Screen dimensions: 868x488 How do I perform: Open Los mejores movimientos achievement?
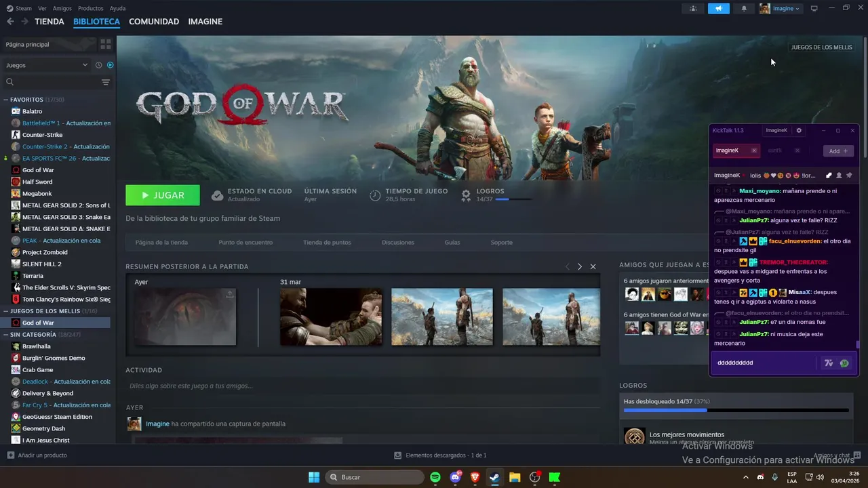[686, 434]
